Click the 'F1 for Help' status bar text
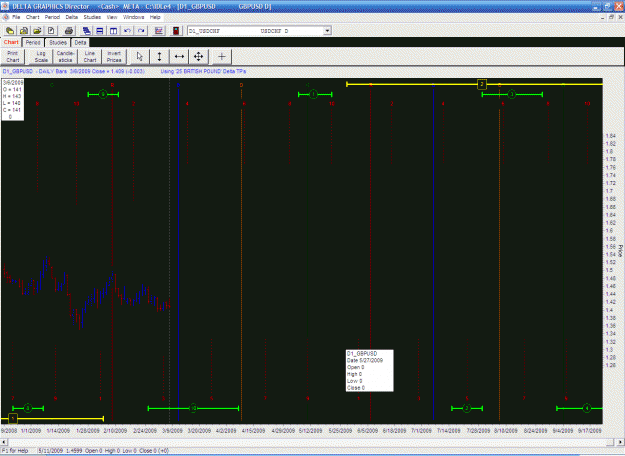The image size is (625, 456). pyautogui.click(x=17, y=451)
